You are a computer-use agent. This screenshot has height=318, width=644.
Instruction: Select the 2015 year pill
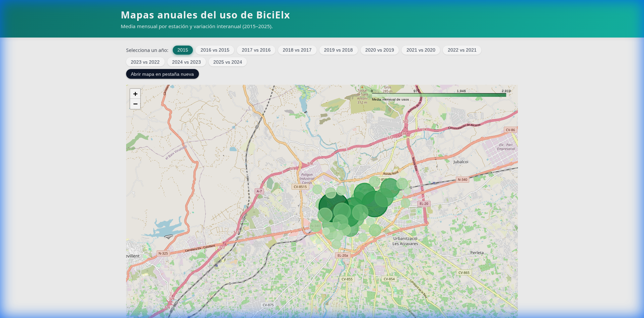[183, 50]
